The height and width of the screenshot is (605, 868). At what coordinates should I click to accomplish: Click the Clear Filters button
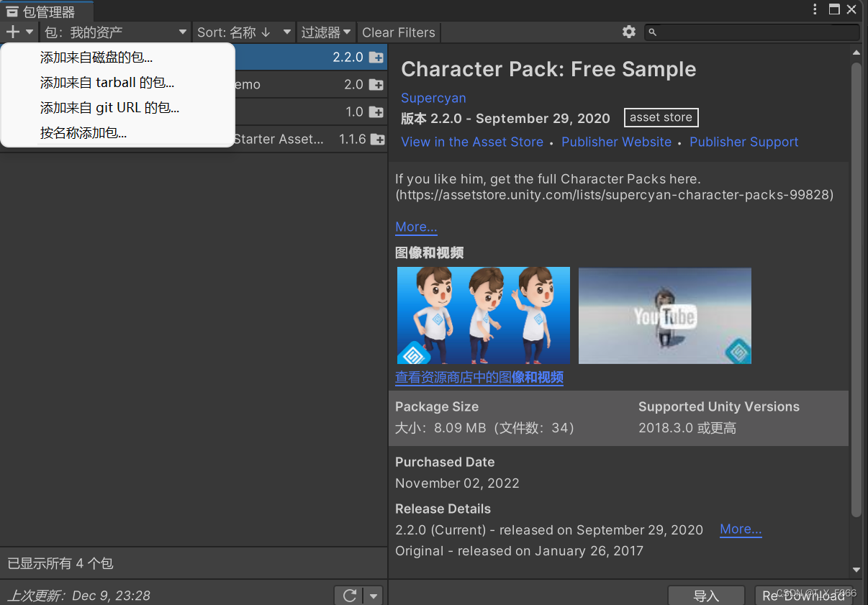[399, 32]
